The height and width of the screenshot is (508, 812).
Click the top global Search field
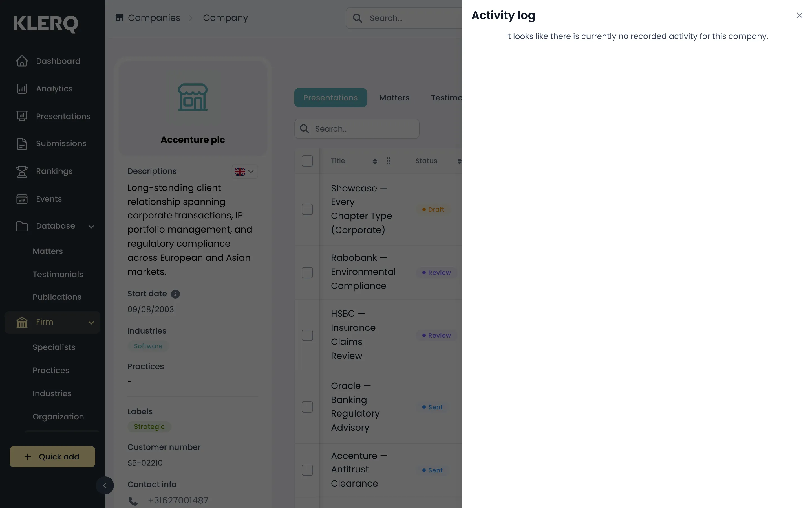[404, 18]
